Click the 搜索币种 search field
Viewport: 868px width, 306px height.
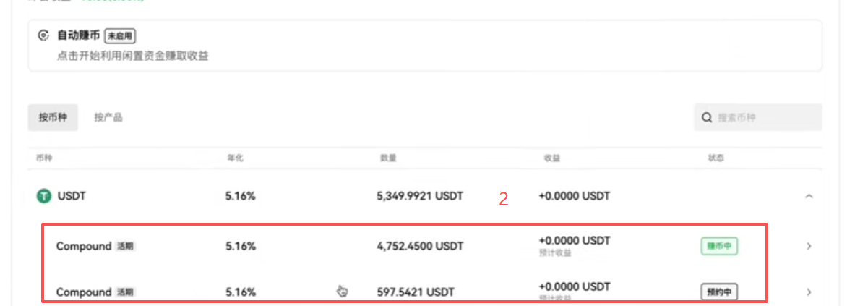(757, 117)
